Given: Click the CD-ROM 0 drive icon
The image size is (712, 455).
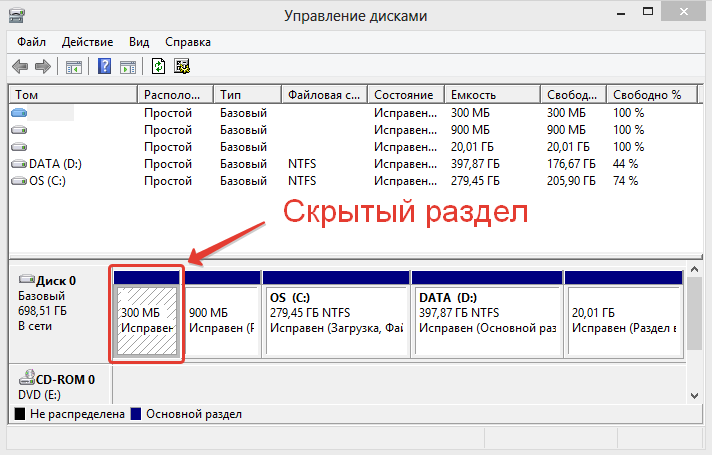Looking at the screenshot, I should 27,377.
